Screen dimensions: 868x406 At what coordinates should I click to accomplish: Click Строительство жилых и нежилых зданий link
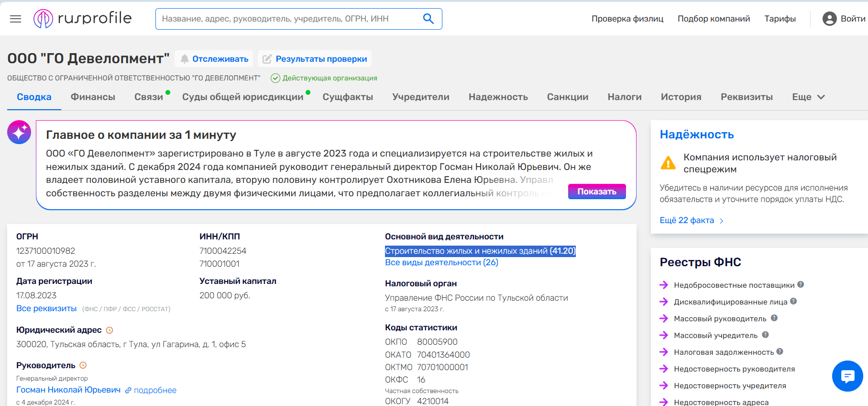480,251
